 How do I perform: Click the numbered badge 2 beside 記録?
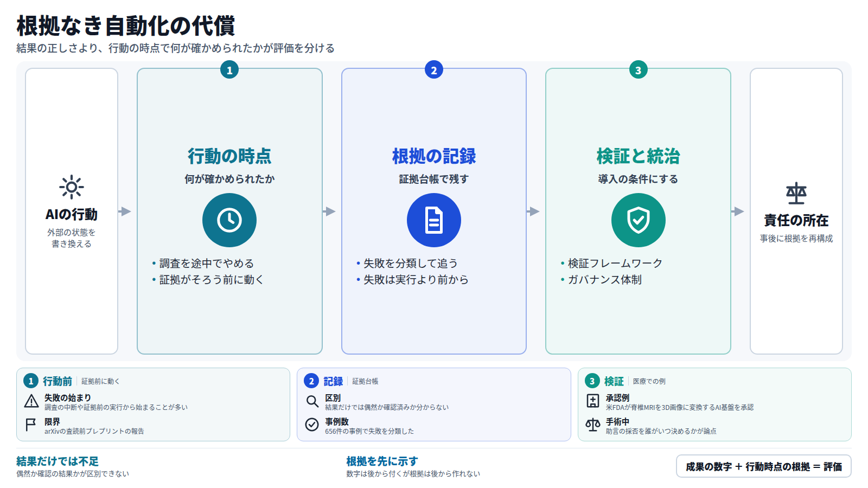311,381
